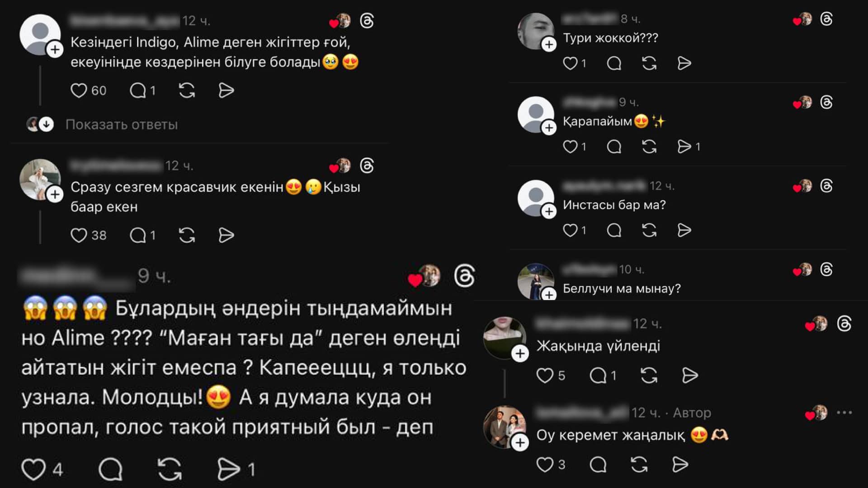Repost the Indigo, Alime comment

pyautogui.click(x=187, y=90)
